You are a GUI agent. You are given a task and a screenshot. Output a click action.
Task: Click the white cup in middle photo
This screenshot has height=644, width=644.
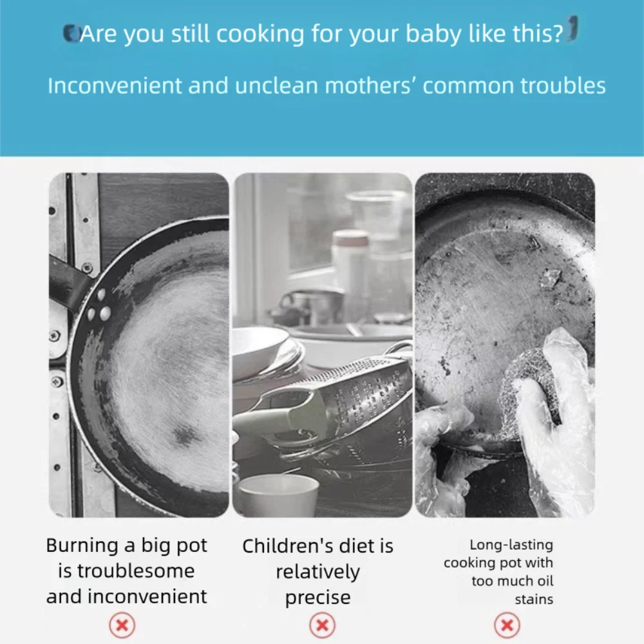click(279, 495)
